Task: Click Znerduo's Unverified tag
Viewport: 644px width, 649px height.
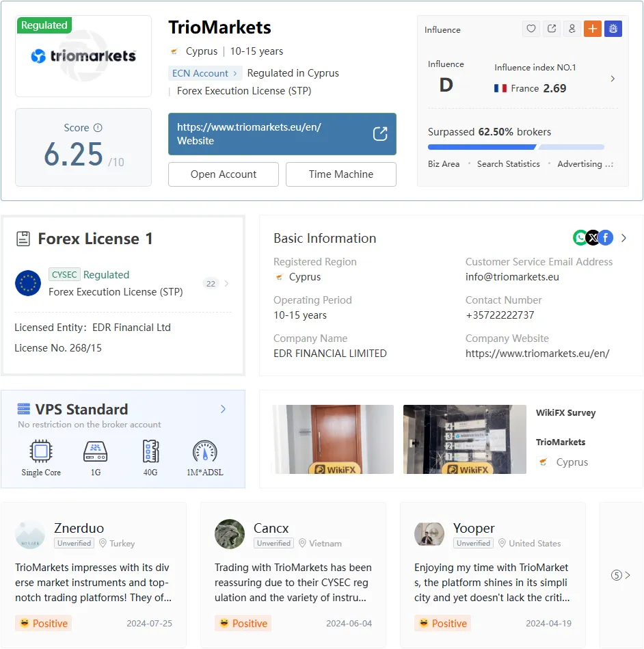Action: pos(74,543)
